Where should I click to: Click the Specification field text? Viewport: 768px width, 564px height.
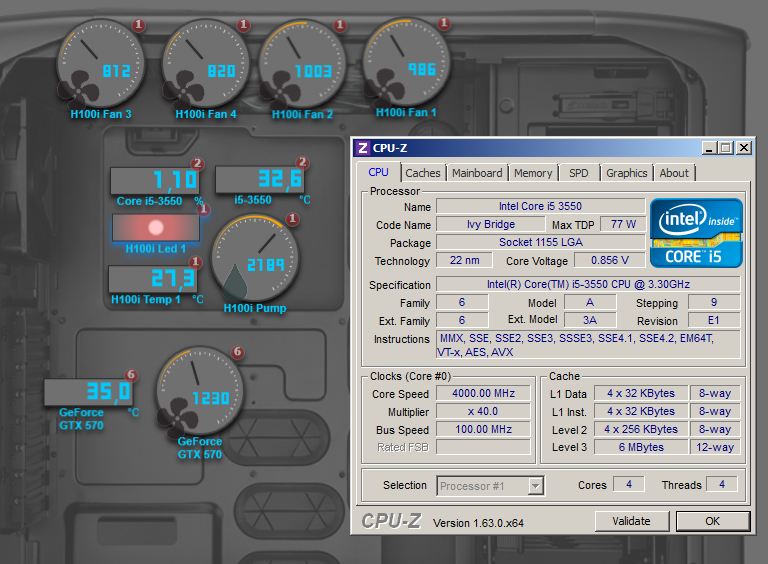[x=588, y=284]
